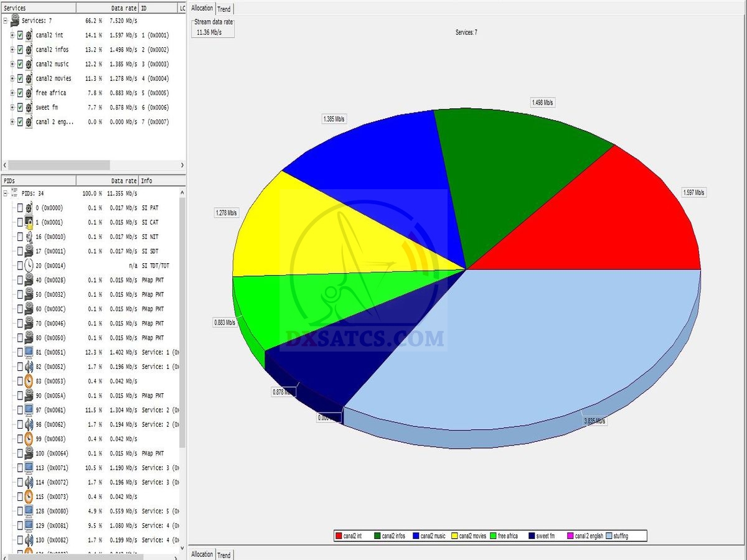
Task: Uncheck the canal2 infos service checkbox
Action: click(20, 50)
